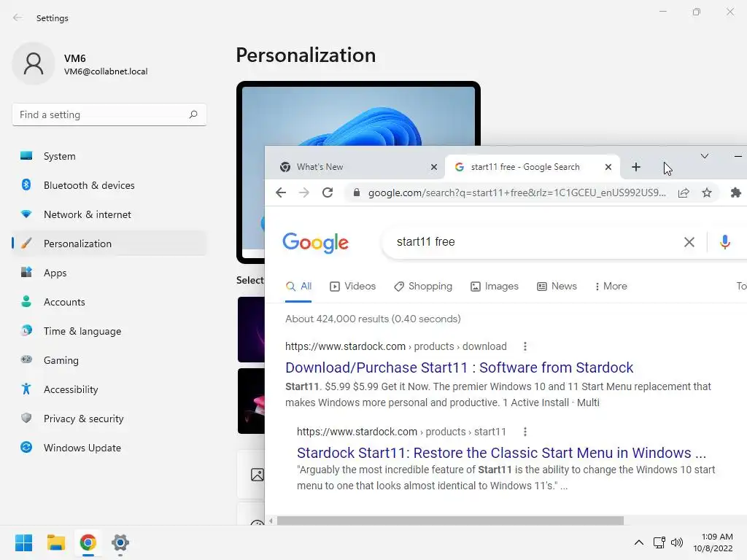Open options for stardock.com download result
Screen dimensions: 747x560
click(525, 346)
